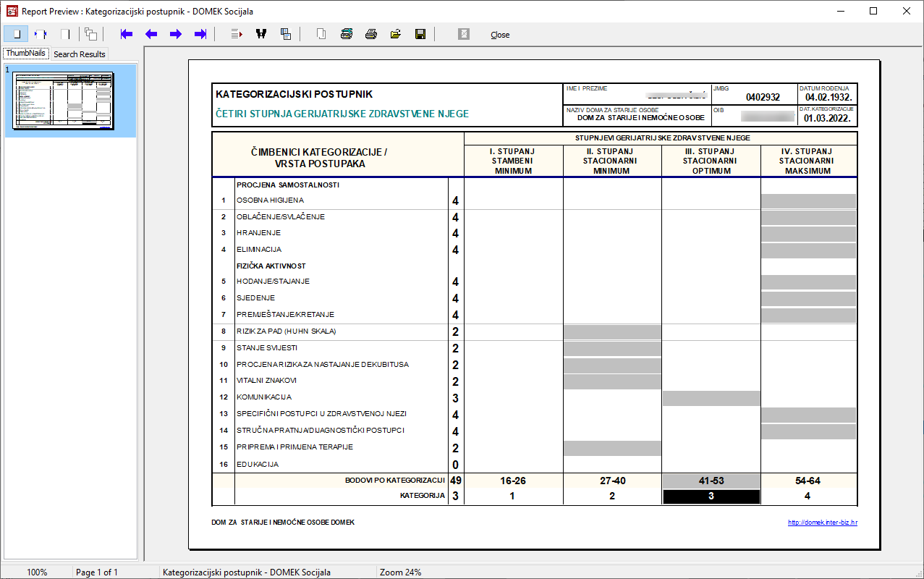Toggle fit to page width view
The width and height of the screenshot is (924, 579).
(x=41, y=34)
